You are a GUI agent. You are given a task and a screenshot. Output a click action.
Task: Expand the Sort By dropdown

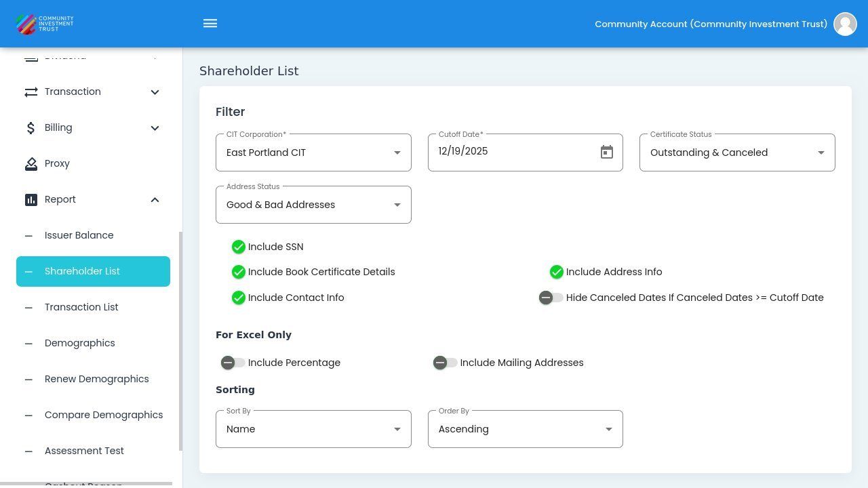coord(313,429)
